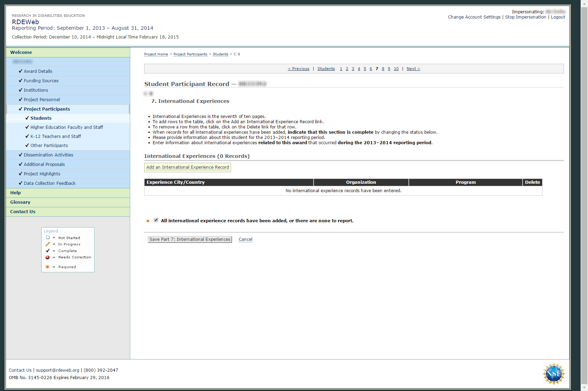Save Part 7: International Experiences

click(190, 239)
